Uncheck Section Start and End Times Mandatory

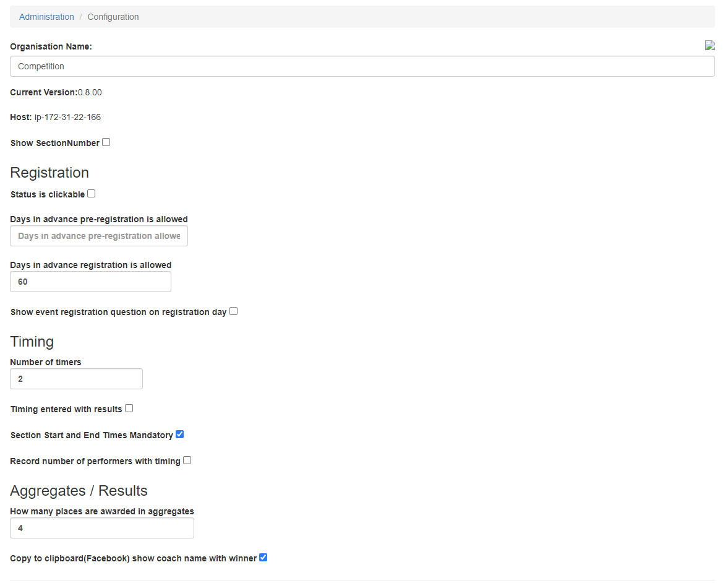[179, 434]
